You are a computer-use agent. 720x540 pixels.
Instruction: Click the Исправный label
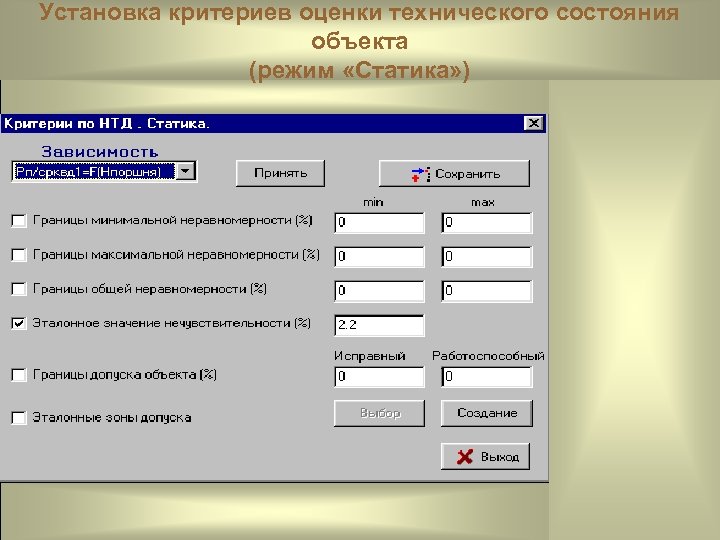[370, 356]
